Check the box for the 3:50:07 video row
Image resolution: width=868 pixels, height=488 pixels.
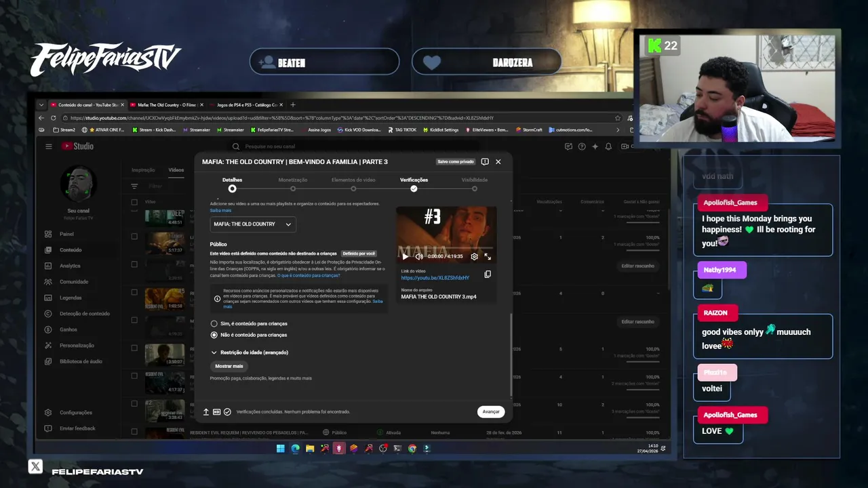[x=134, y=348]
